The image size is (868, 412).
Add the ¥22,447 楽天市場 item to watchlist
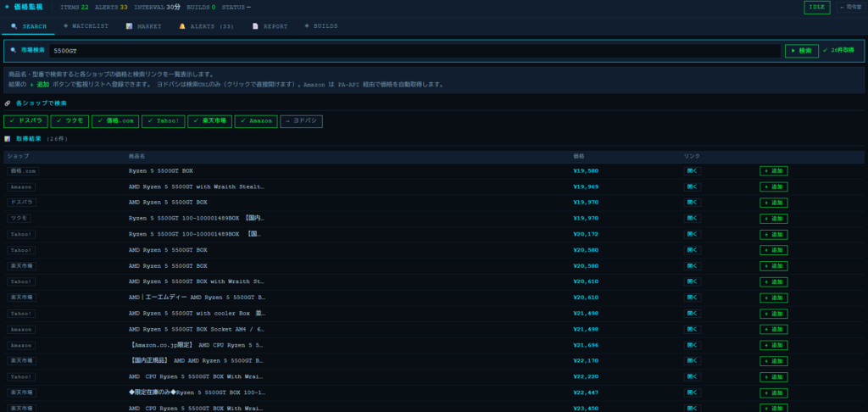point(774,393)
